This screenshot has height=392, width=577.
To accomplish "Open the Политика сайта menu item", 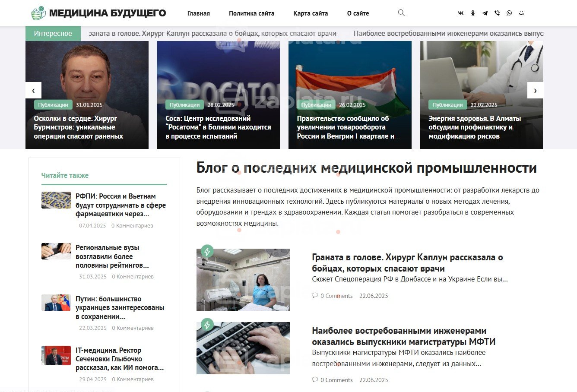I will point(251,13).
